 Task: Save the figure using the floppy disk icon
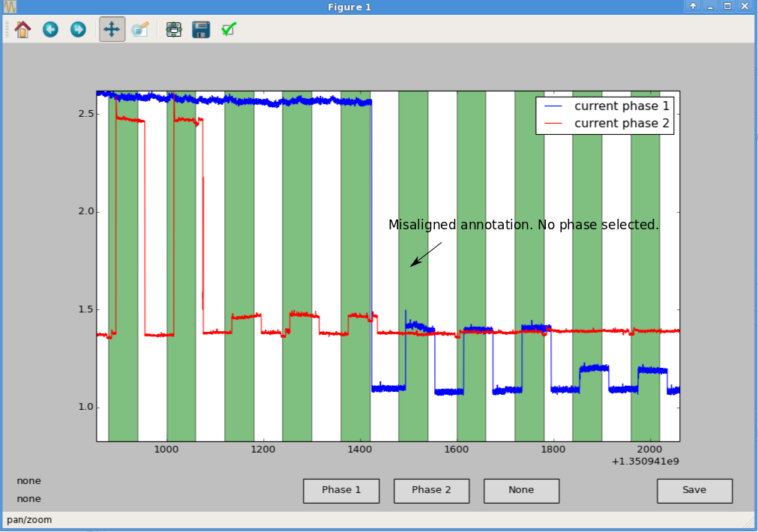(200, 29)
